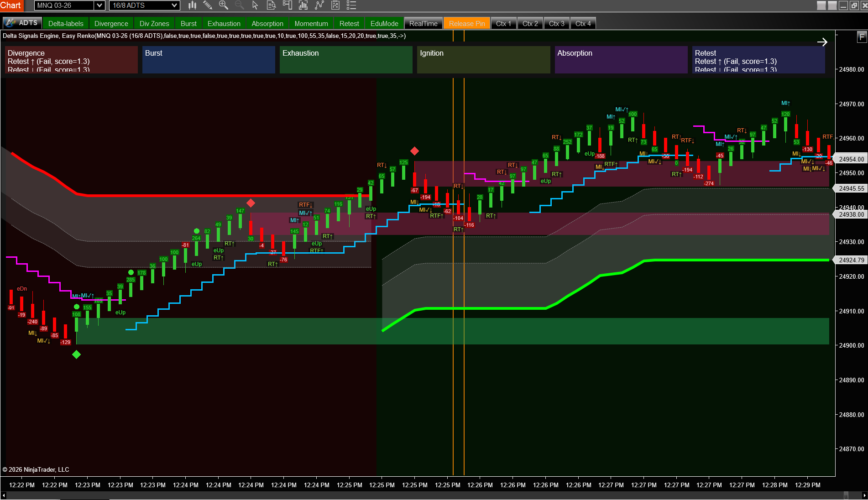The width and height of the screenshot is (868, 500).
Task: Click the indicators line-graph icon in the toolbar
Action: coord(319,5)
